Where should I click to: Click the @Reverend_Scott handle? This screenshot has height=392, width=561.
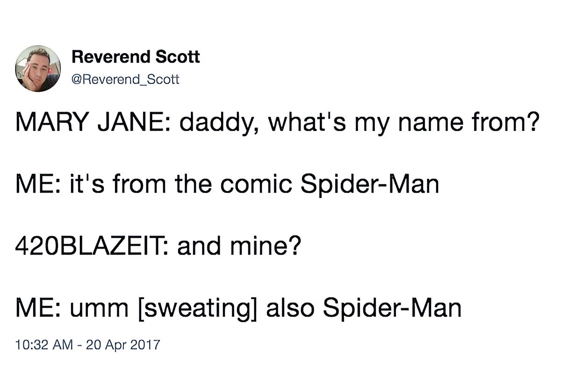(x=125, y=79)
